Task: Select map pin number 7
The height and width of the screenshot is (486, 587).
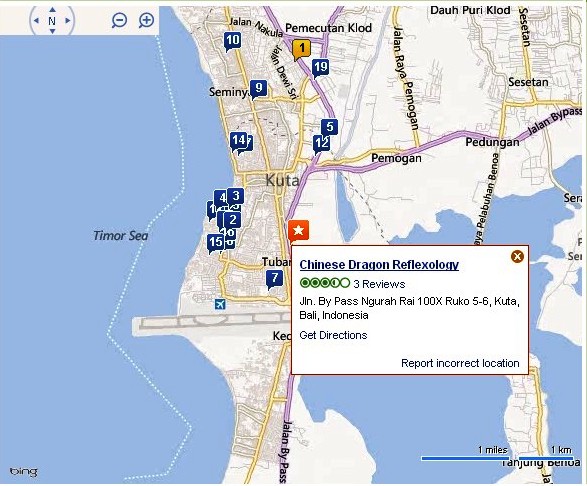Action: 274,279
